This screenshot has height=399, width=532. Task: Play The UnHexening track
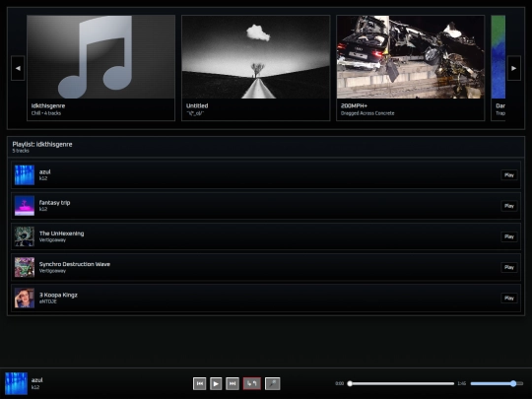[509, 236]
